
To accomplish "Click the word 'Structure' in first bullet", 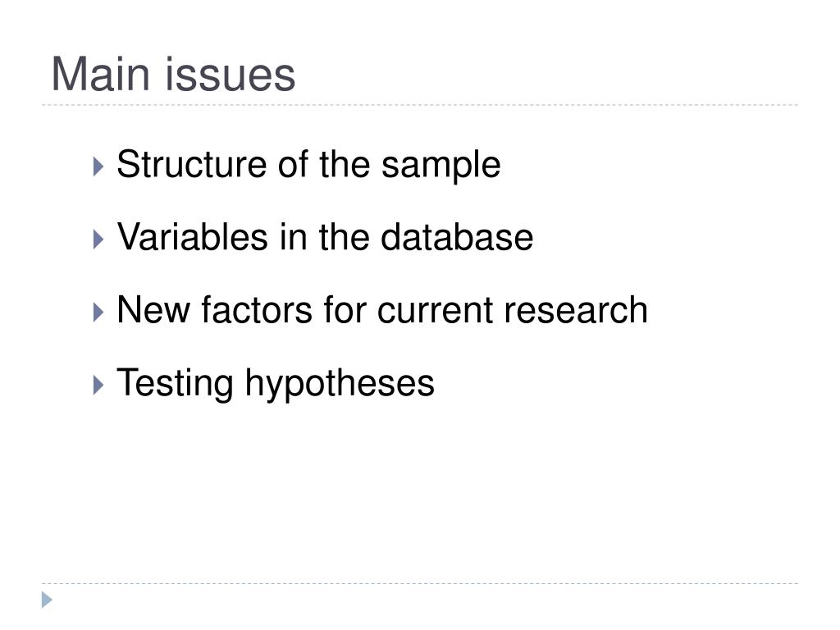I will click(191, 164).
